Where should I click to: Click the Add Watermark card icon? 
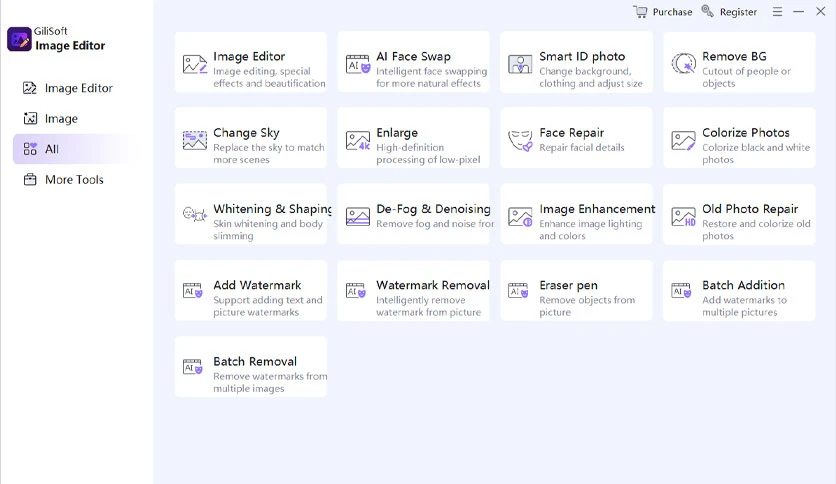point(192,291)
